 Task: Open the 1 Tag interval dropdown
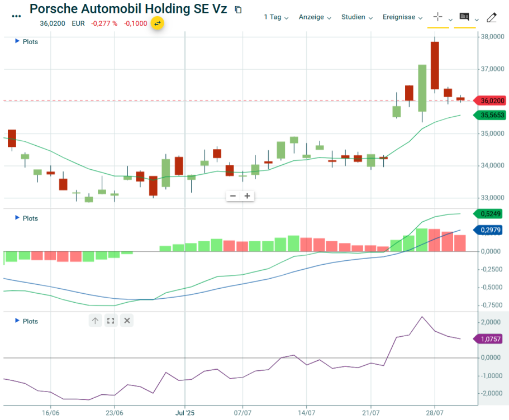click(276, 17)
